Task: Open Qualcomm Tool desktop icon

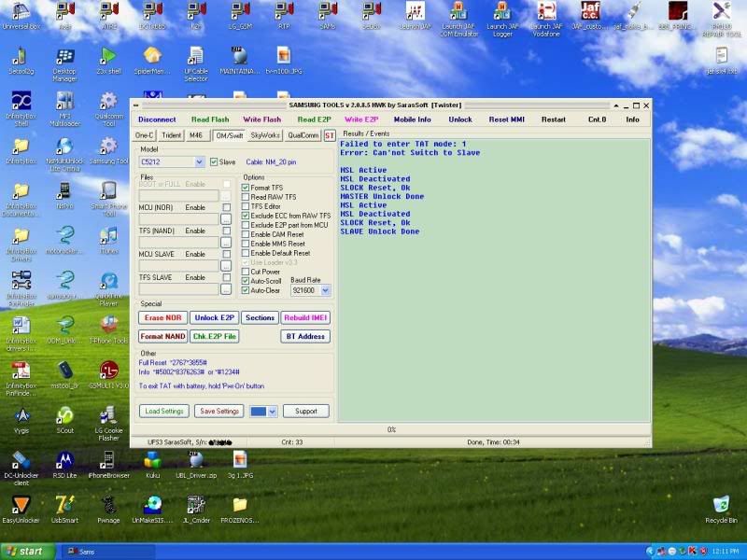Action: point(108,108)
